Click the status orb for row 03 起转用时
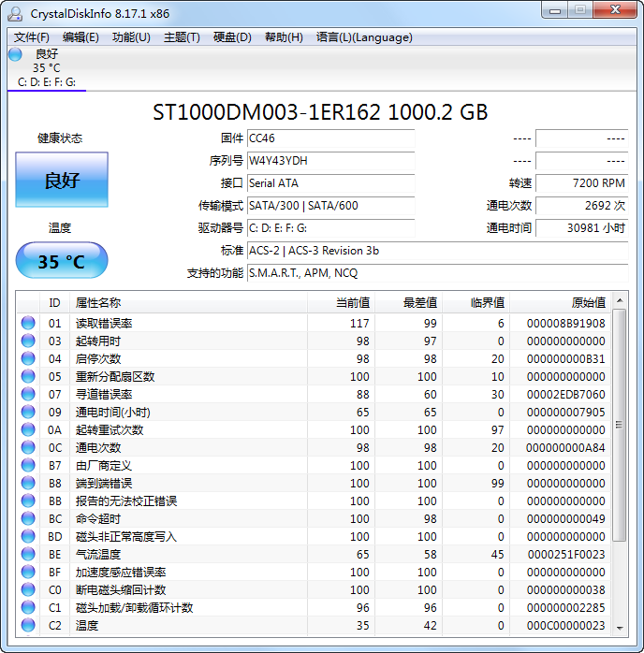Screen dimensions: 644x653 (28, 341)
